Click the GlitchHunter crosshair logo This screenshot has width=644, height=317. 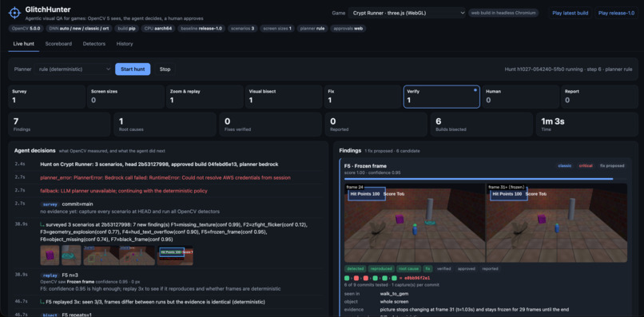14,13
